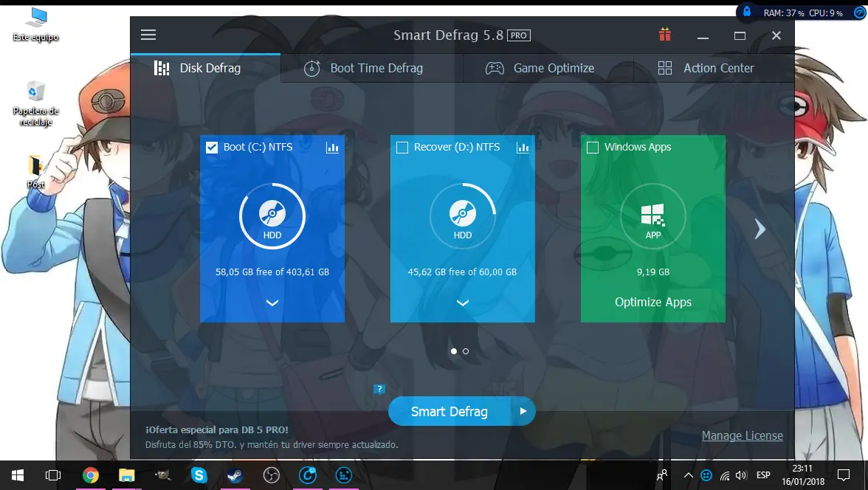The width and height of the screenshot is (868, 490).
Task: Click the Boot (C:) HDD disc icon
Action: click(272, 216)
